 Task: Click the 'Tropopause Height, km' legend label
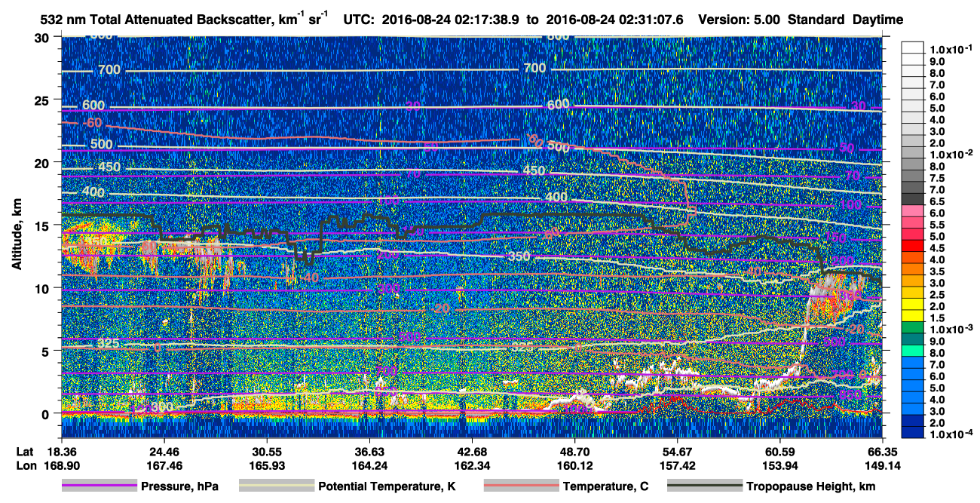pos(811,486)
